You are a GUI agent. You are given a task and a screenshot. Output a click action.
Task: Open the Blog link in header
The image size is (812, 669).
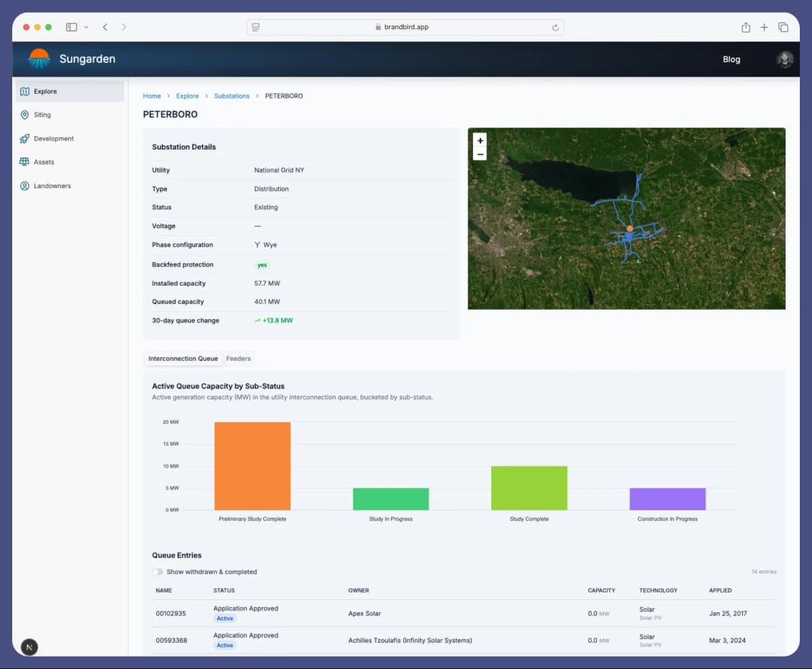click(x=731, y=60)
